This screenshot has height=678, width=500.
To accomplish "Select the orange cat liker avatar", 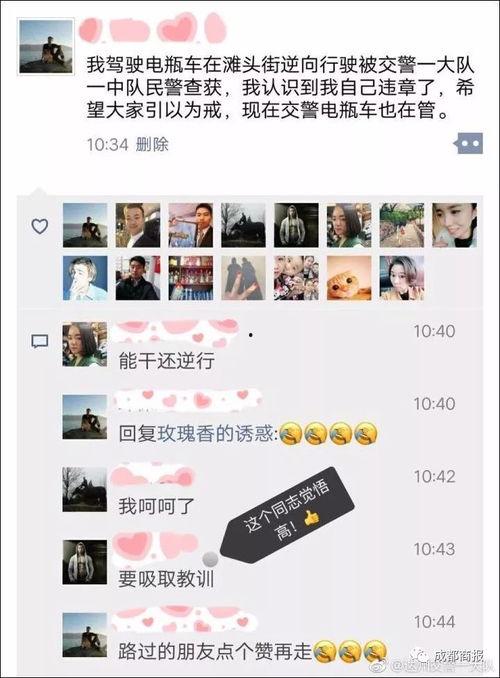I will 349,278.
